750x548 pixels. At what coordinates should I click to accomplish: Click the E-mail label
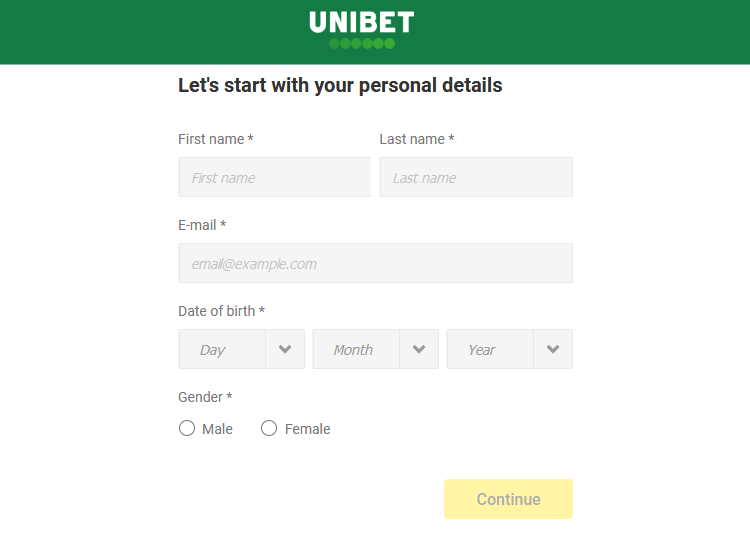pos(202,225)
